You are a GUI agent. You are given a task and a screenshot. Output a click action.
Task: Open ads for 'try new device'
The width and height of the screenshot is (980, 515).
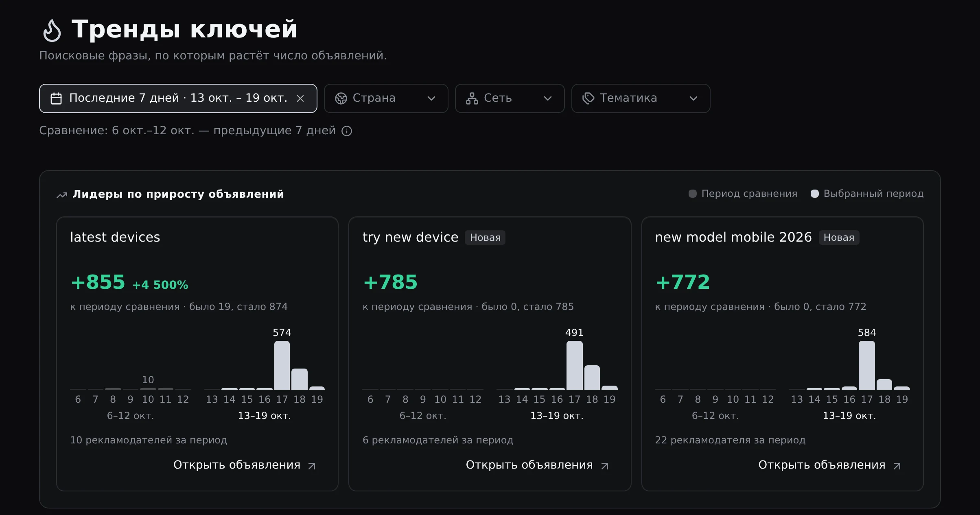click(537, 465)
